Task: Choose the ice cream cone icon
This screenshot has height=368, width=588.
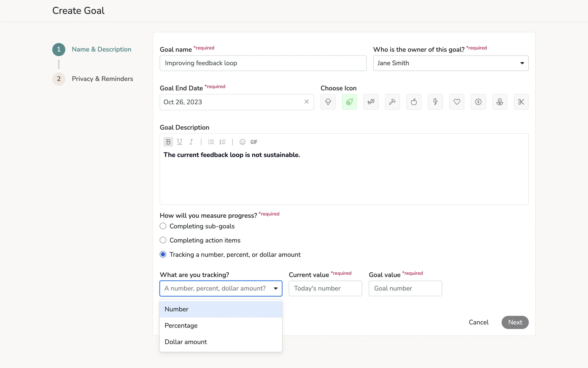Action: [328, 102]
